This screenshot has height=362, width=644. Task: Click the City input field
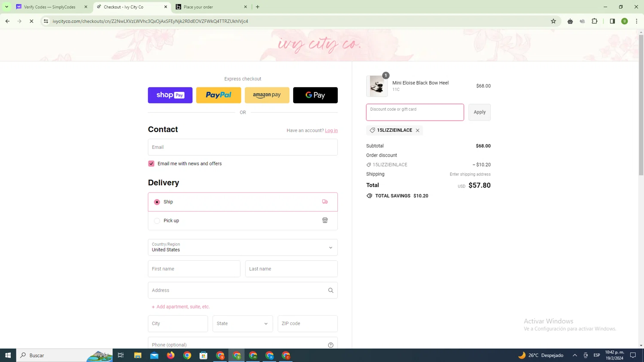click(x=178, y=324)
